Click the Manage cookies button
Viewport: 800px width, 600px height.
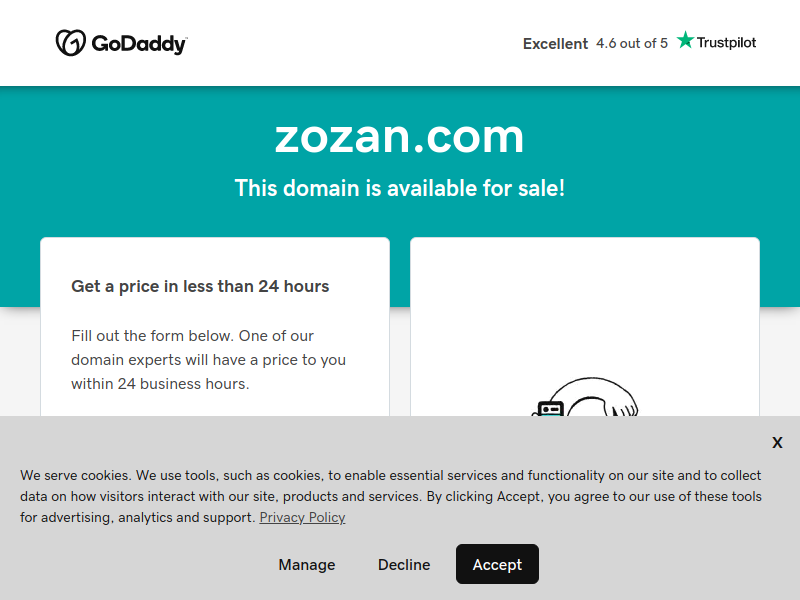307,564
